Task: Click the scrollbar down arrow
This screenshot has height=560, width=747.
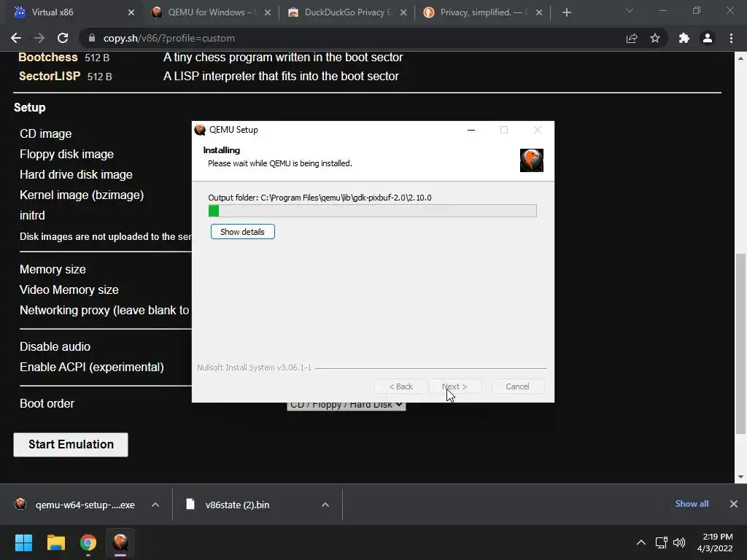Action: [740, 477]
